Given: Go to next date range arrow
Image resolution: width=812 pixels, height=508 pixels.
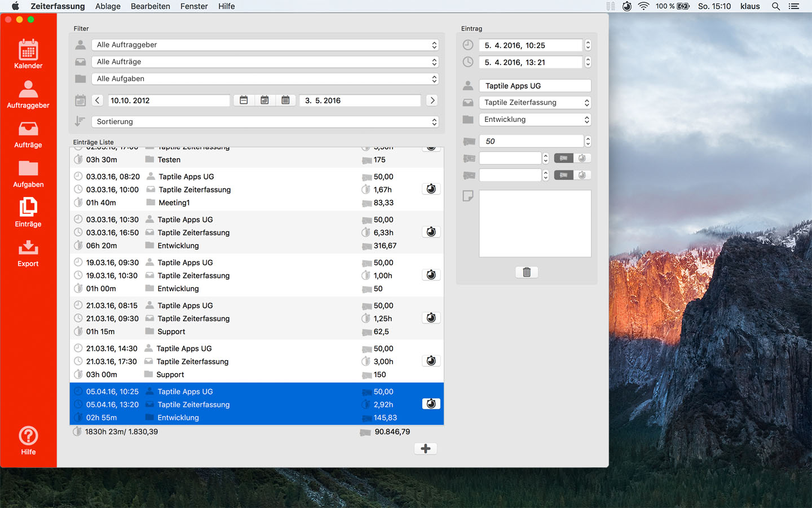Looking at the screenshot, I should (432, 100).
